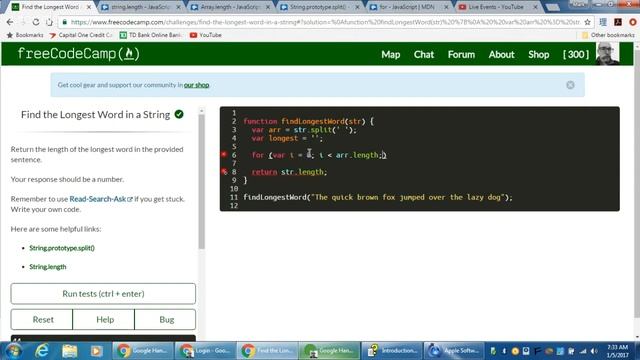Open the Capital One Credit bookmark
The height and width of the screenshot is (360, 640).
(x=80, y=35)
